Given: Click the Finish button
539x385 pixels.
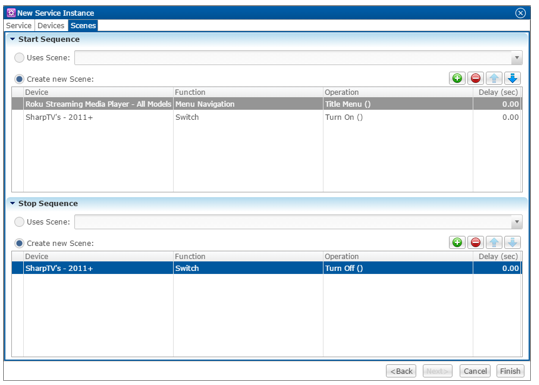Looking at the screenshot, I should 510,371.
